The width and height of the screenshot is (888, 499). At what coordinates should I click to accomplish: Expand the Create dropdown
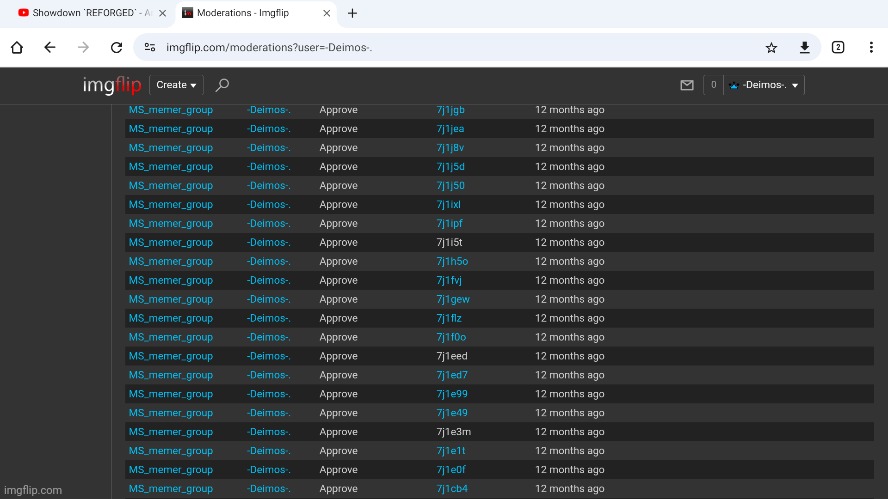pyautogui.click(x=176, y=85)
